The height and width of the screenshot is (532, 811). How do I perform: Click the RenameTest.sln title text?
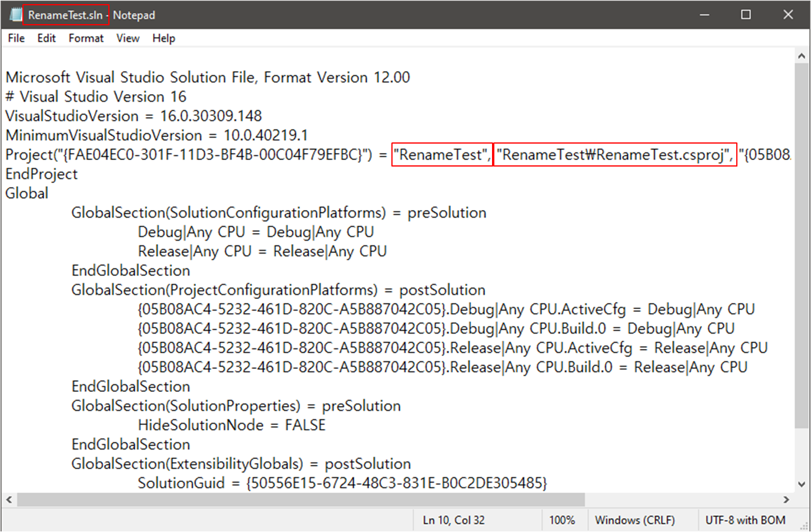tap(65, 15)
